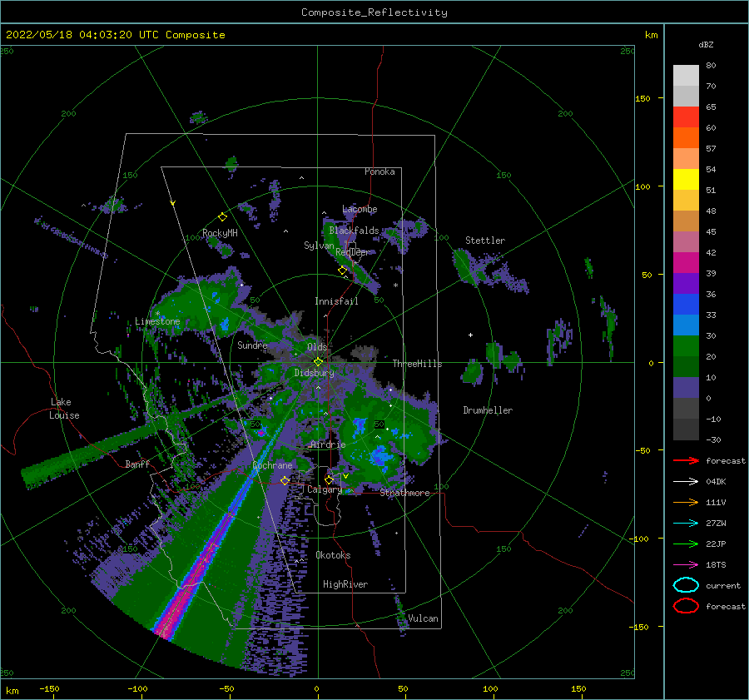Screen dimensions: 749x700
Task: Click yellow diamond marker near RockyMH
Action: tap(222, 217)
